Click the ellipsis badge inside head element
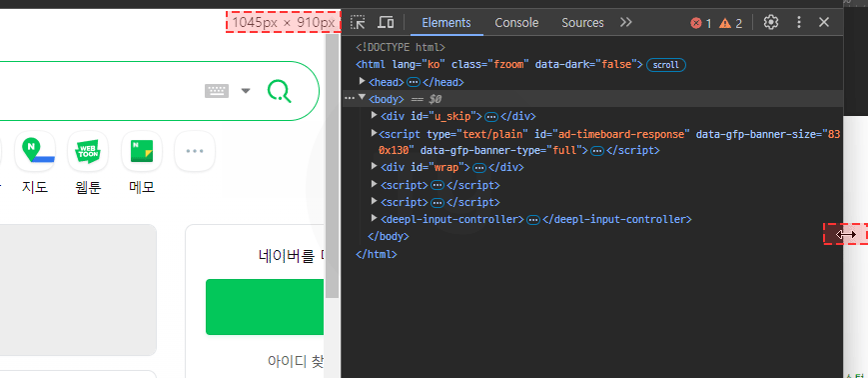The image size is (868, 378). click(413, 82)
